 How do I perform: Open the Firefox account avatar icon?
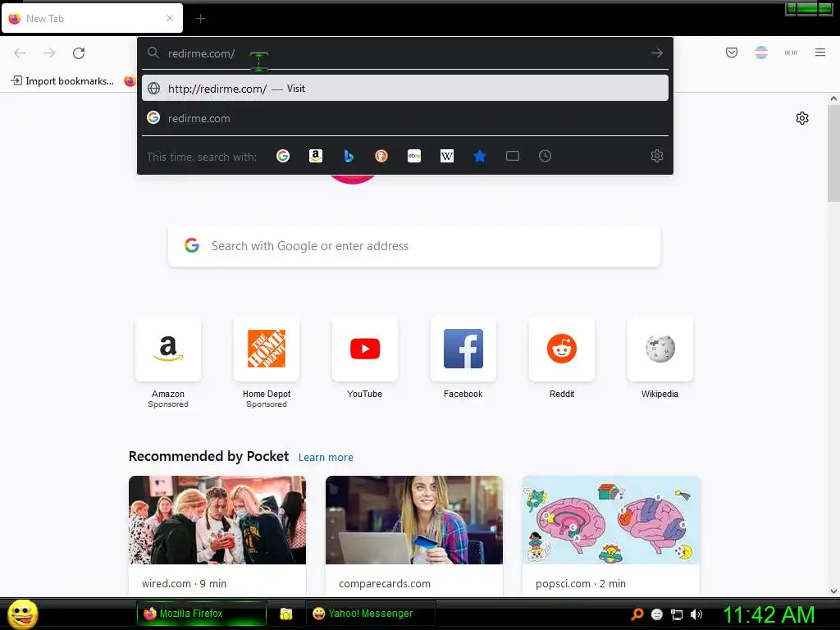tap(760, 52)
